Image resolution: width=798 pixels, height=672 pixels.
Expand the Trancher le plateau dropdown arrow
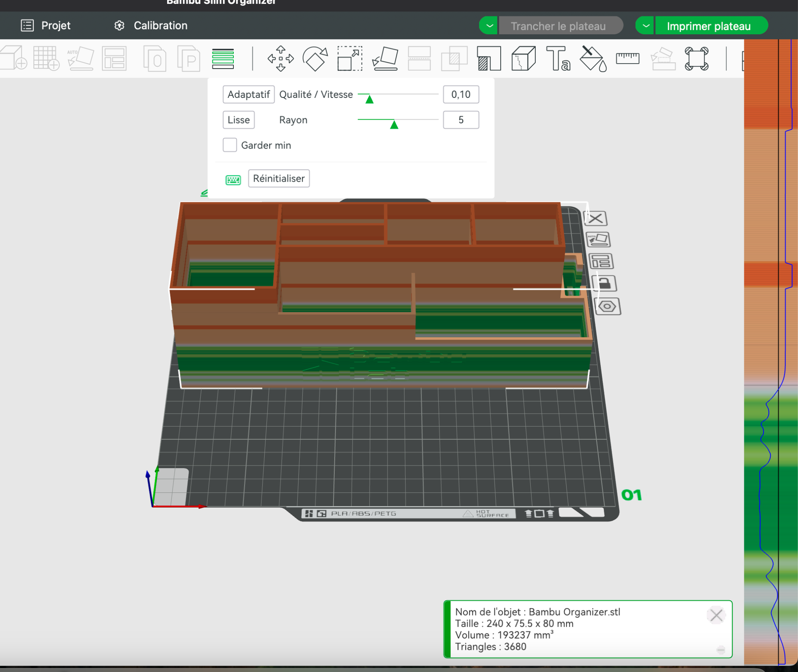(489, 26)
